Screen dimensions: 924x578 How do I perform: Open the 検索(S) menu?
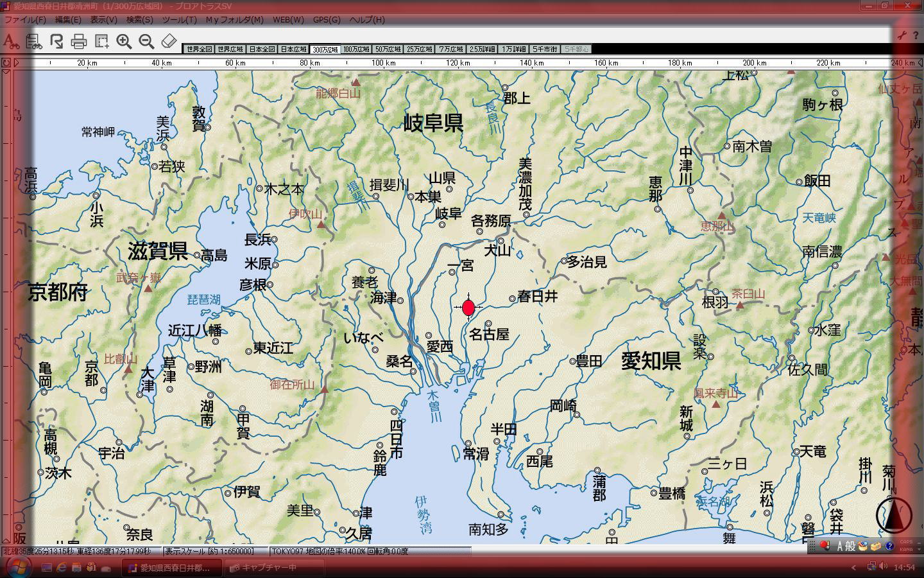coord(139,20)
